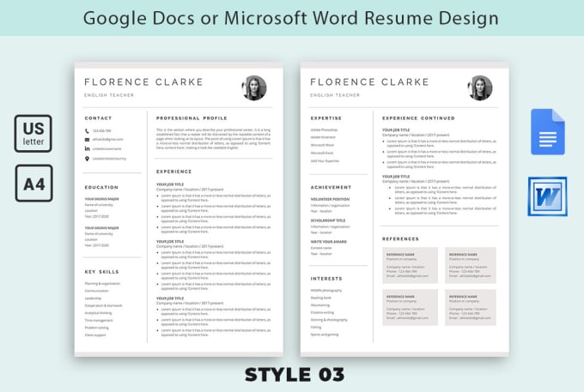Click 'ENGLISH TEACHER' subtitle on left page

pos(109,95)
